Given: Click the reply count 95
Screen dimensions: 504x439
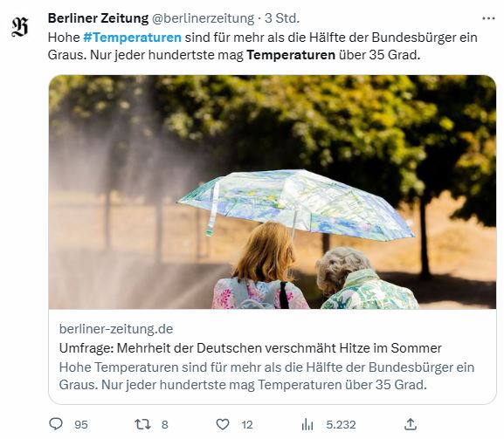Looking at the screenshot, I should click(x=81, y=424).
